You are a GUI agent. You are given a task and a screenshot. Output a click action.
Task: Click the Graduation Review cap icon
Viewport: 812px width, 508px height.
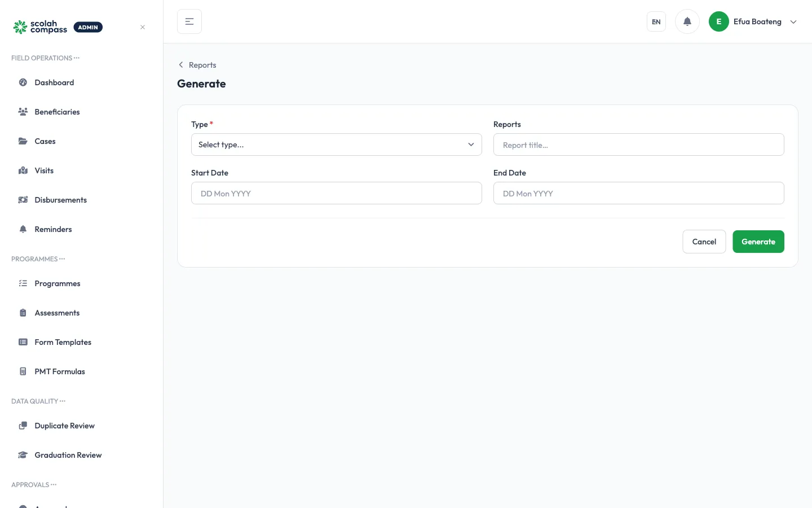[x=23, y=455]
